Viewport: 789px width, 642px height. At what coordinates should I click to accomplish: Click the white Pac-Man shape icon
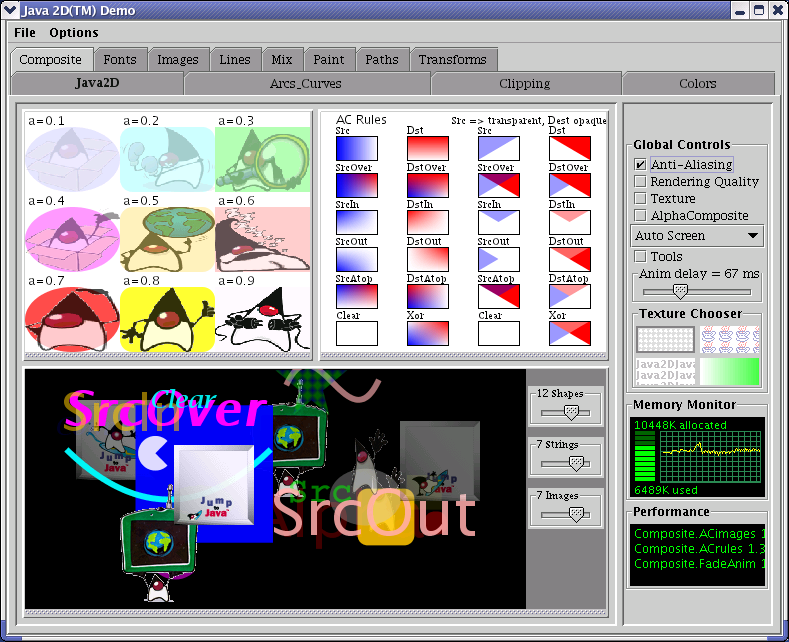tap(152, 453)
